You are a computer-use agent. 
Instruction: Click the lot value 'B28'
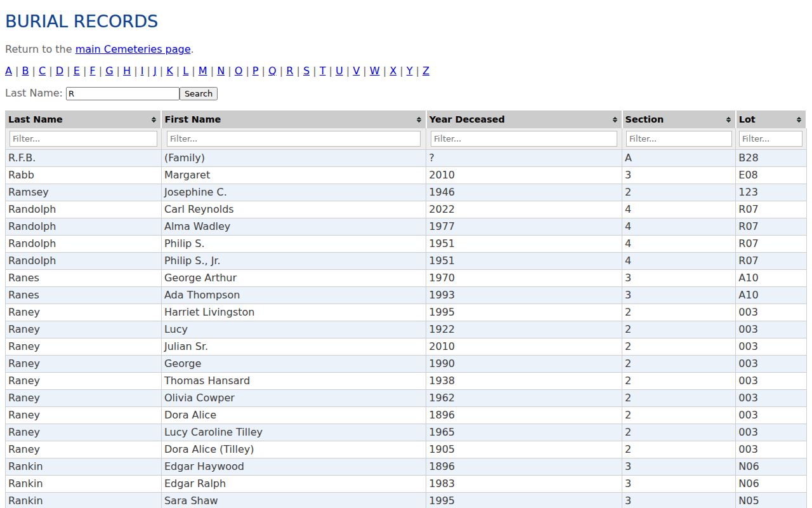point(771,158)
